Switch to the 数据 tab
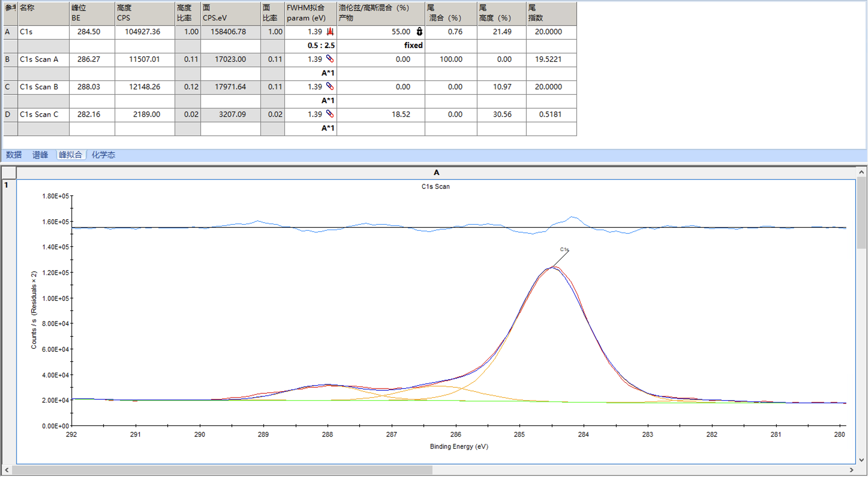 [x=14, y=155]
